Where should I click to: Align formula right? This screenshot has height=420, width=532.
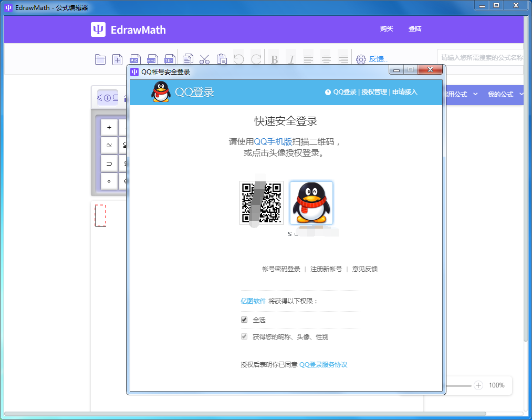coord(343,59)
